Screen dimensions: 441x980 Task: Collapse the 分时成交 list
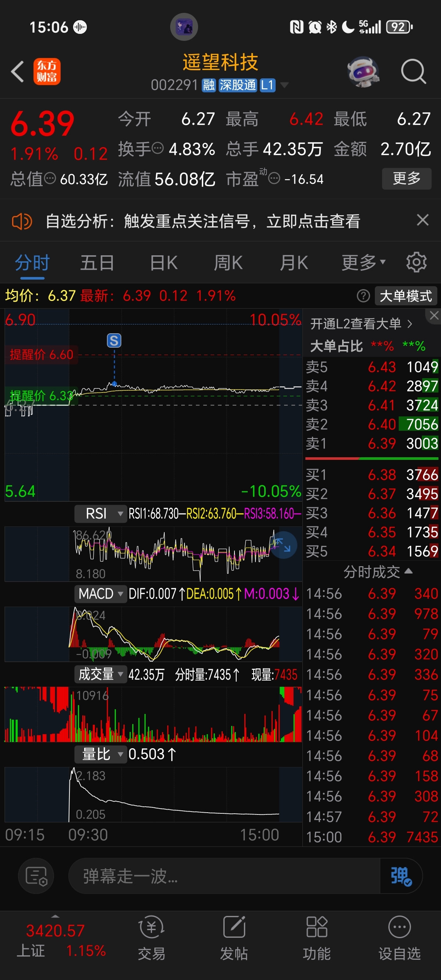point(377,572)
